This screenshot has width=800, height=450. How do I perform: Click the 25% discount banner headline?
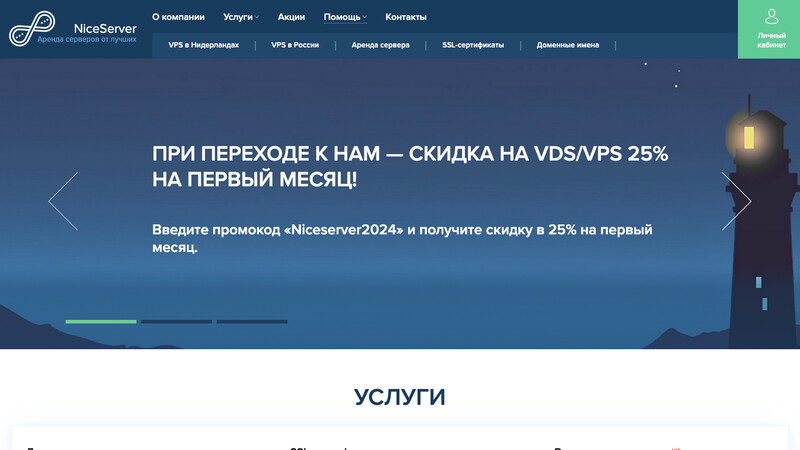tap(410, 166)
